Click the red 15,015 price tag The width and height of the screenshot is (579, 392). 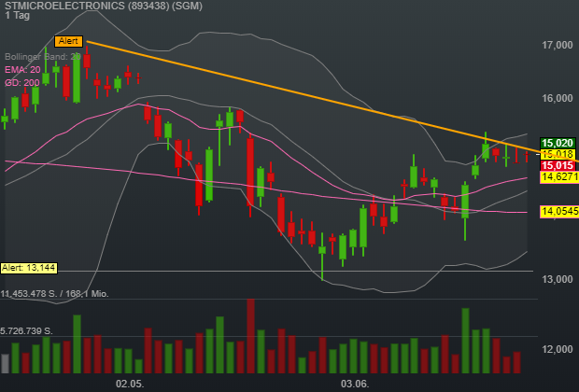coord(558,165)
